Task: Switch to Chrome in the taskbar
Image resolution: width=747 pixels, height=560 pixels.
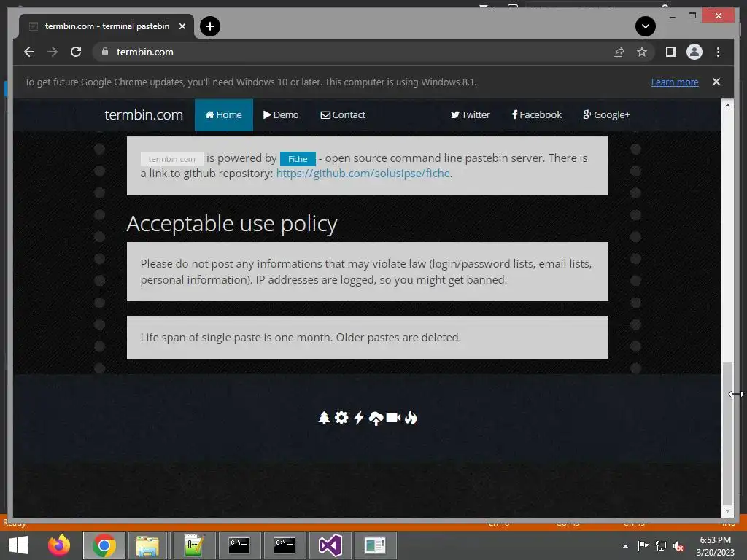Action: 104,545
